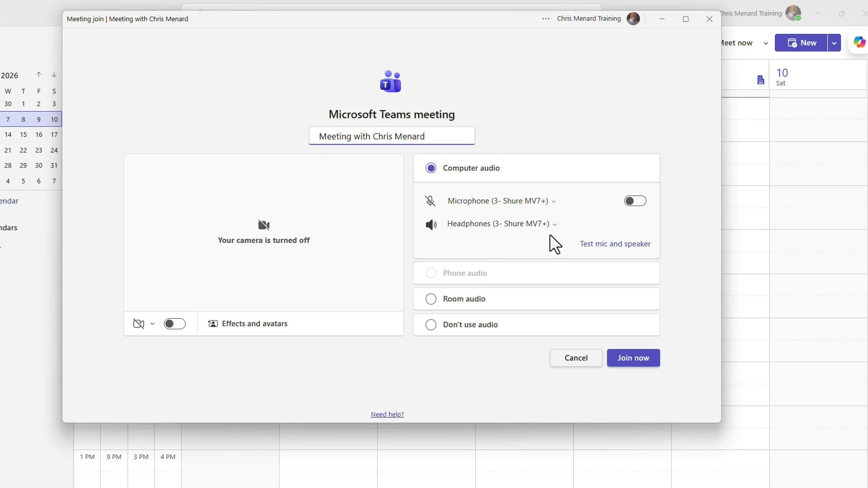Screen dimensions: 868x488
Task: Select date 8 in mini calendar
Action: pos(23,119)
